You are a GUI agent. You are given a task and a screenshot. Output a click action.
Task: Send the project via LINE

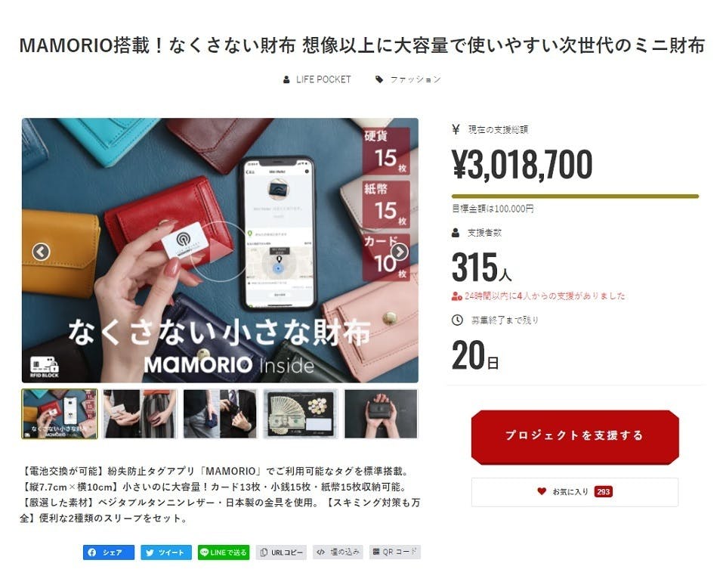tap(224, 552)
